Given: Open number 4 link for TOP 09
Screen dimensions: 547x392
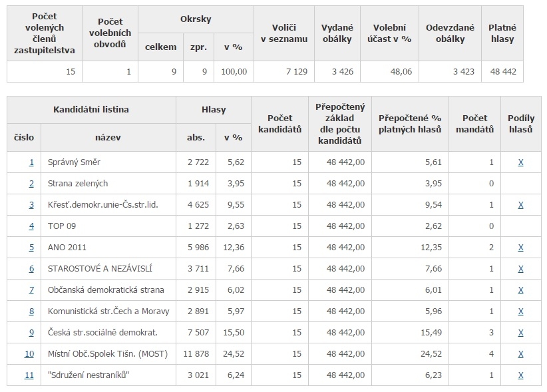Looking at the screenshot, I should click(x=31, y=226).
